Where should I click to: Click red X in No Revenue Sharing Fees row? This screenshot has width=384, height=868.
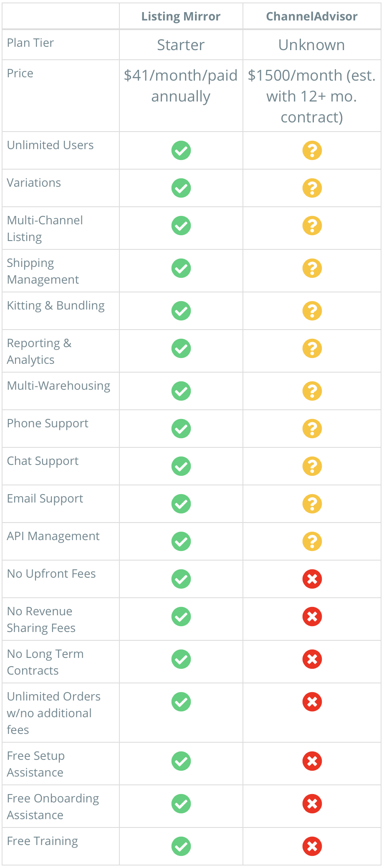coord(312,617)
